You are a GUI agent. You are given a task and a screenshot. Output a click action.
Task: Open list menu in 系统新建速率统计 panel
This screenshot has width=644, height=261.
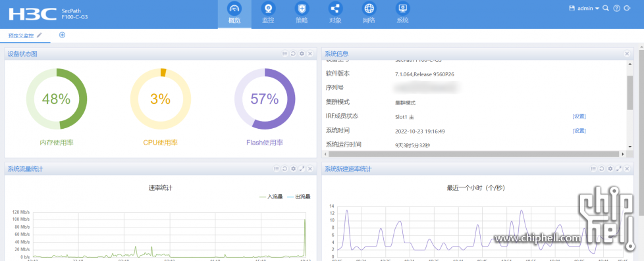tap(593, 169)
